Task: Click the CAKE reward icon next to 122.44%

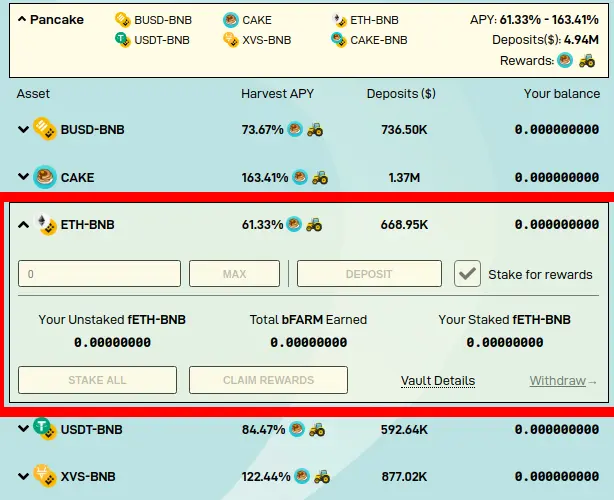Action: click(x=302, y=477)
